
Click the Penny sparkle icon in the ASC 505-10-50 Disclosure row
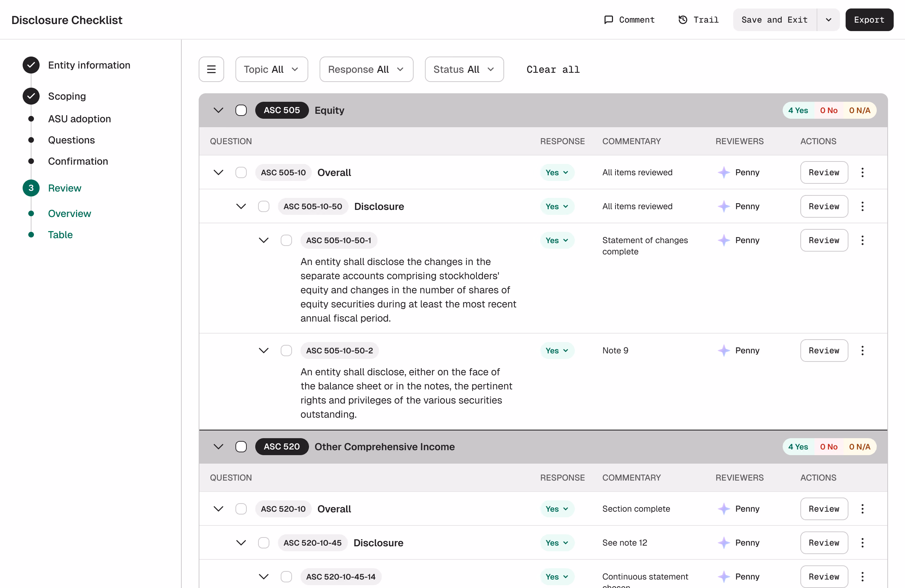[724, 206]
